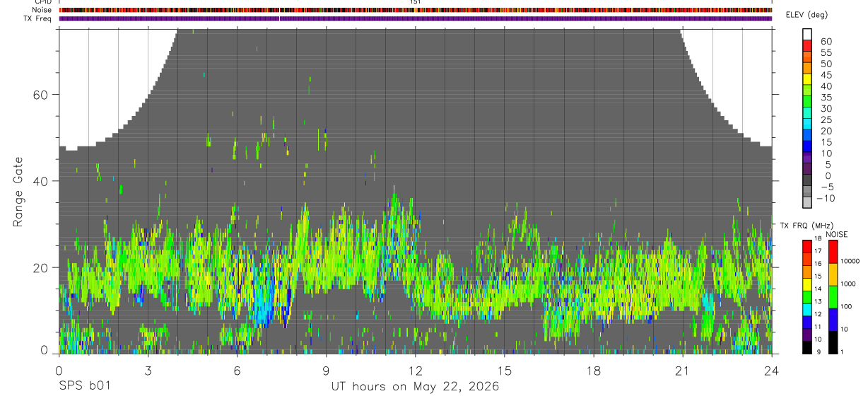Click the x-axis tick label '6'
The height and width of the screenshot is (401, 868).
pos(237,370)
